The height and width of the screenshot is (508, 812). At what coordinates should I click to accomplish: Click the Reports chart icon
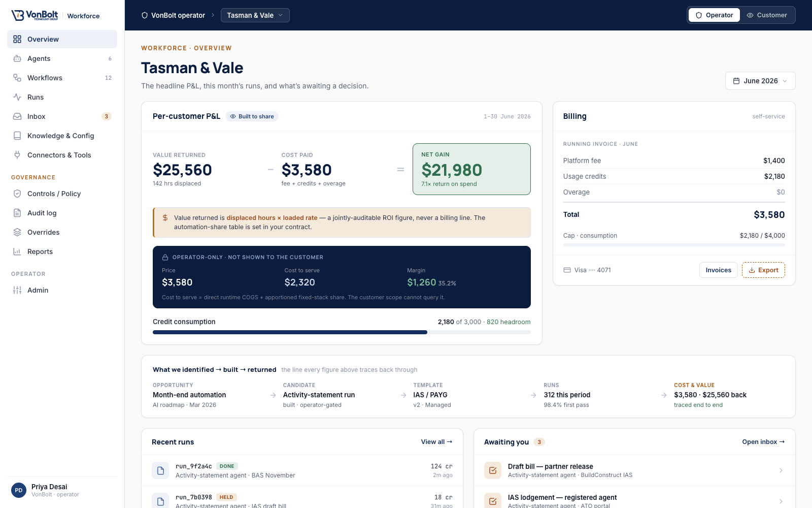coord(17,251)
